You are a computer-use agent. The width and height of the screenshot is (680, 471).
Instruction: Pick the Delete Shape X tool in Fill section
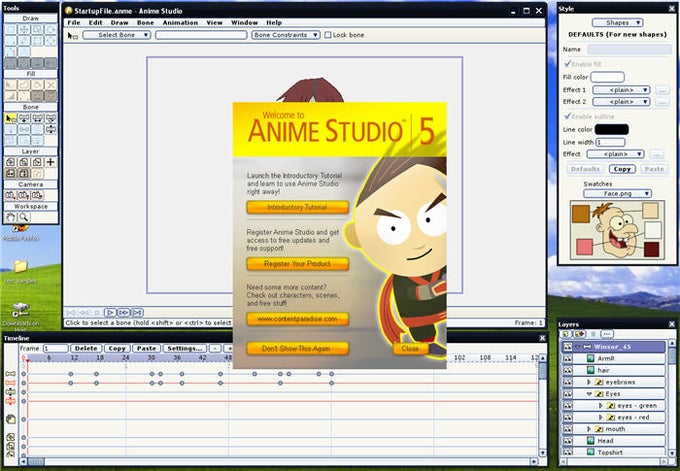pyautogui.click(x=51, y=85)
